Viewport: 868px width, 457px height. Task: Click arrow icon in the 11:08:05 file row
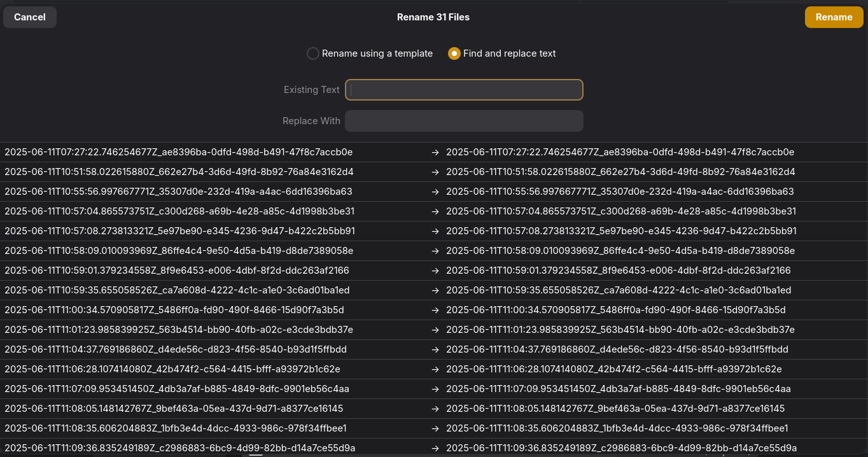[435, 409]
